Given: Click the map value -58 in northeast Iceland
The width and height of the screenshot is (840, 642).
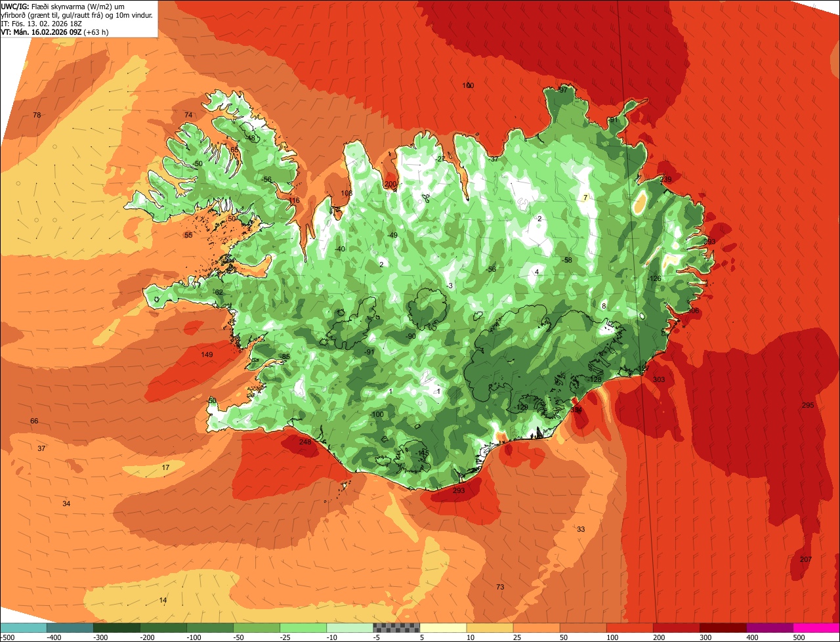Looking at the screenshot, I should click(567, 261).
